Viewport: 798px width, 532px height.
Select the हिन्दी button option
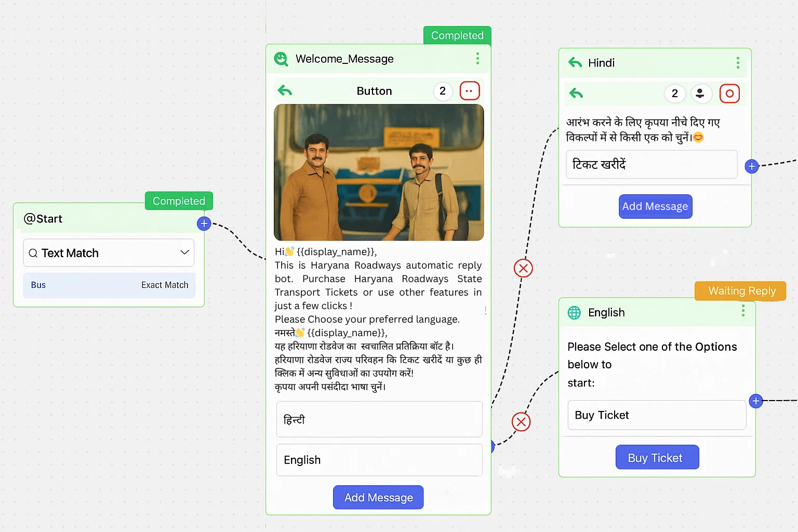379,419
